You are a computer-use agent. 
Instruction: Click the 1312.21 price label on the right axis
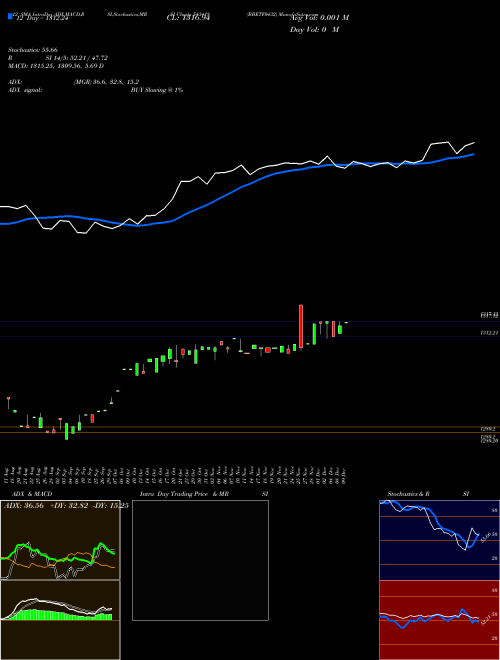pyautogui.click(x=489, y=333)
